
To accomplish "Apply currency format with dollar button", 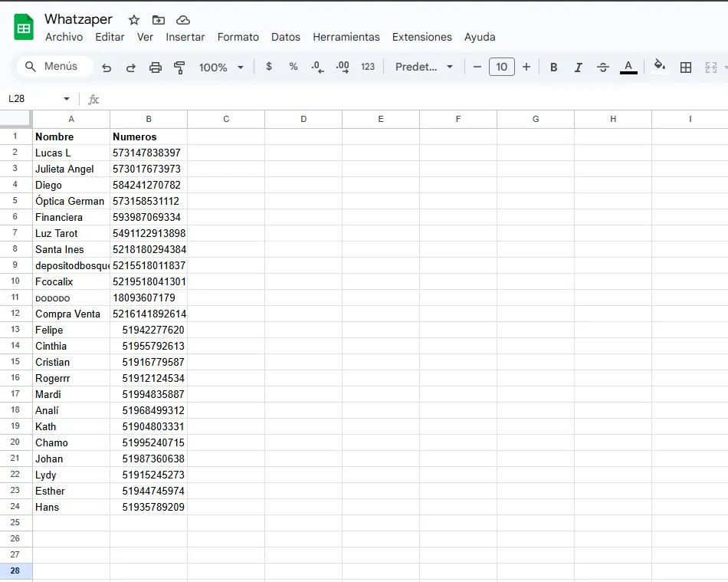I will pos(269,67).
